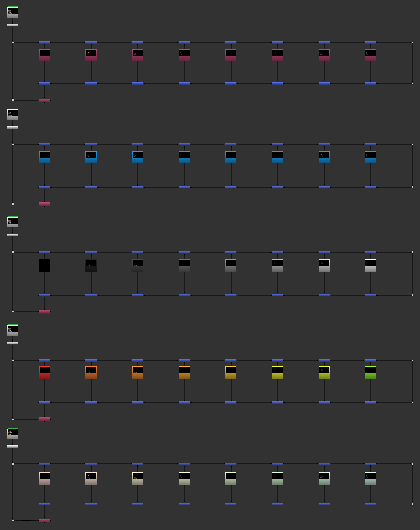This screenshot has height=530, width=420.
Task: Select the pale teal node ending the bottom row
Action: click(x=370, y=478)
